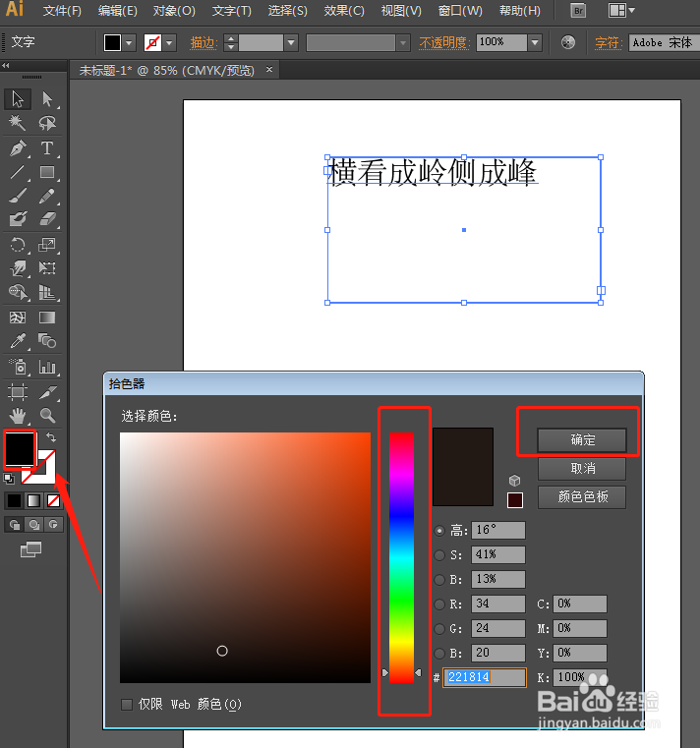Enable the Web-only colors checkbox
700x748 pixels.
click(127, 705)
